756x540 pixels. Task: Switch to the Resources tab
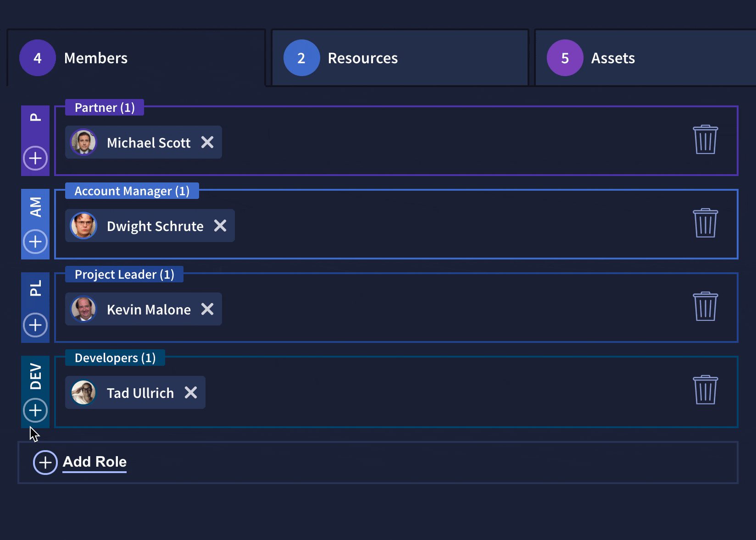(x=400, y=58)
